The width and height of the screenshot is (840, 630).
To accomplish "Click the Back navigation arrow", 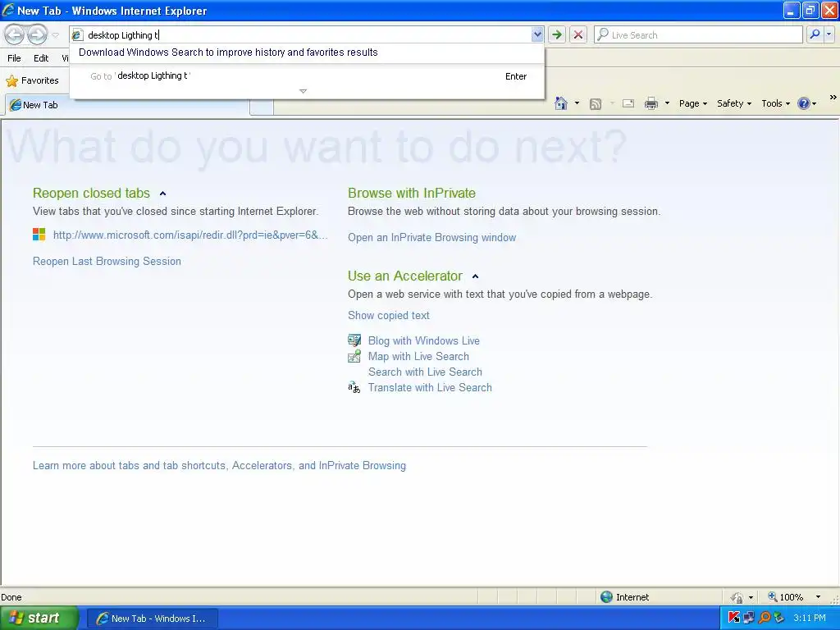I will [x=15, y=35].
